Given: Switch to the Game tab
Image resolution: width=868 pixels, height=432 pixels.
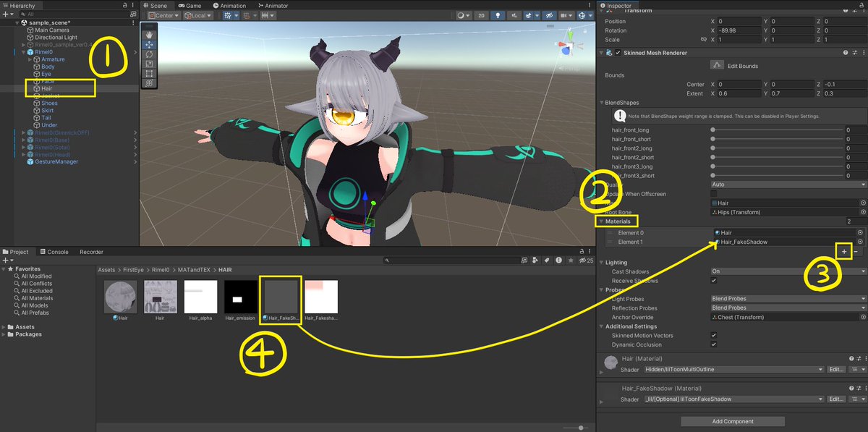Looking at the screenshot, I should click(190, 5).
